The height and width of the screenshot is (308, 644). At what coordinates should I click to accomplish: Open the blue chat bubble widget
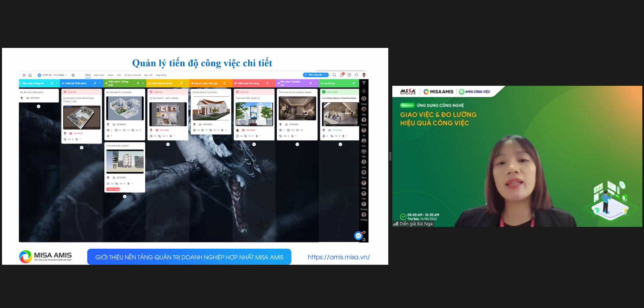[358, 236]
